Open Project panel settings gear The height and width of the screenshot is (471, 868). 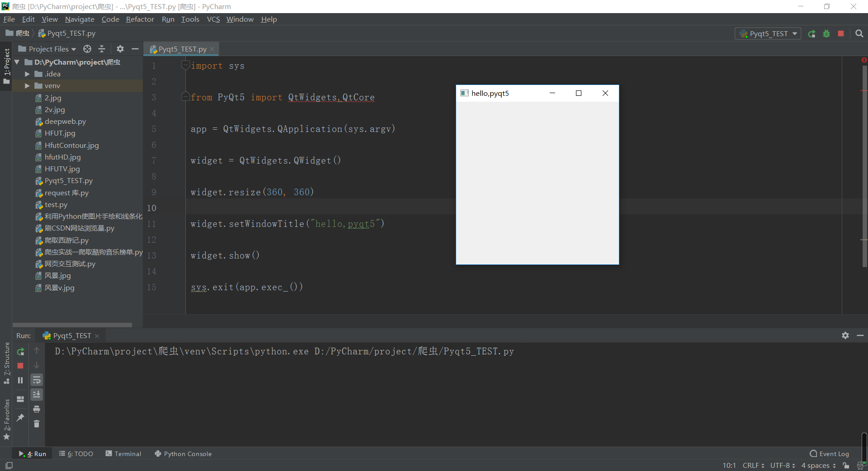pos(120,49)
